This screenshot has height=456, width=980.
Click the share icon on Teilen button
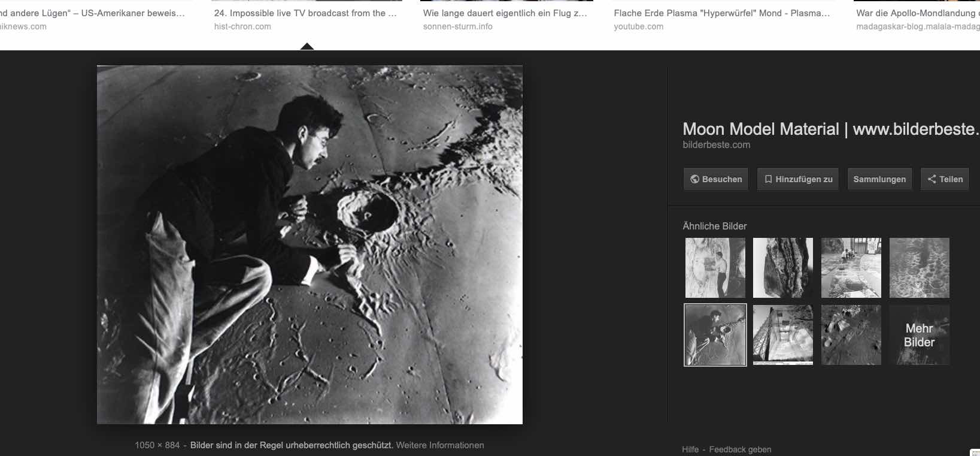pos(932,179)
